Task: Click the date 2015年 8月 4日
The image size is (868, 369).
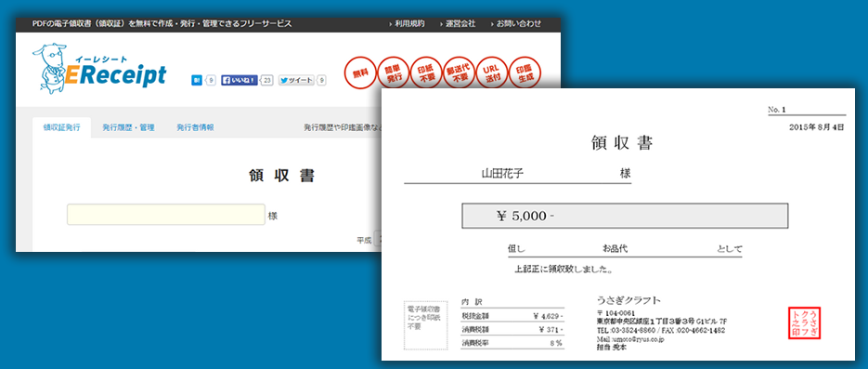Action: [x=817, y=127]
